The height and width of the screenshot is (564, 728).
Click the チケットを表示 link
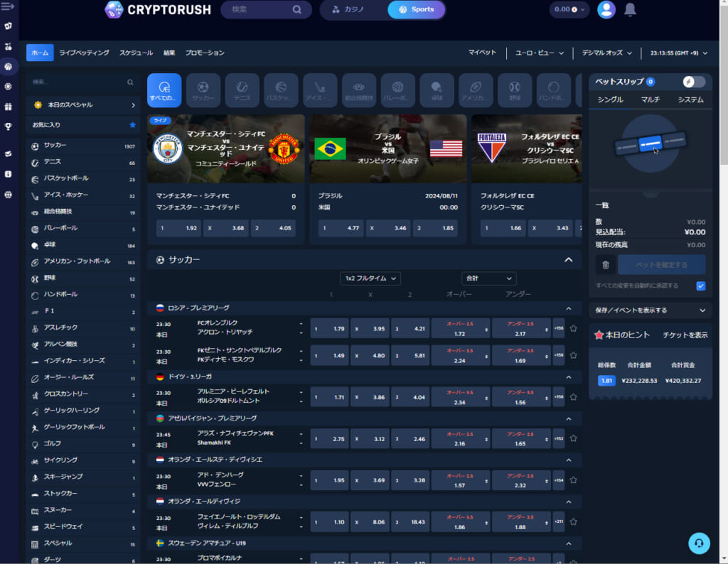click(685, 335)
